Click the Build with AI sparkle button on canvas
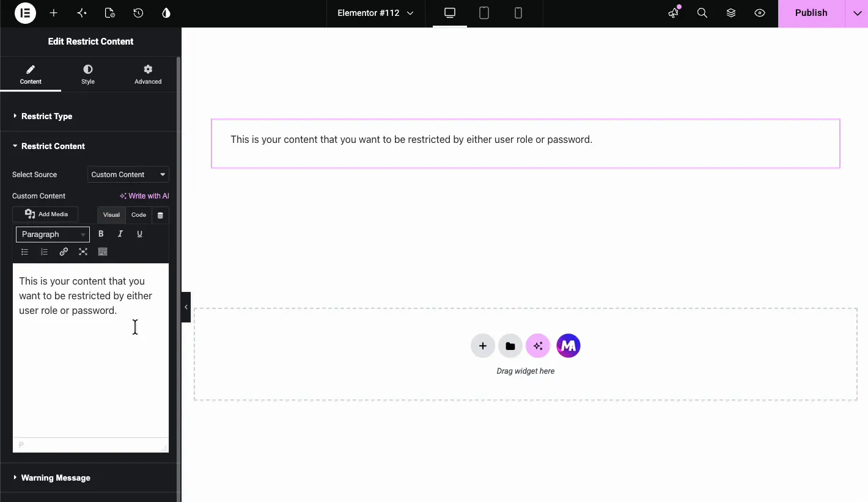Viewport: 868px width, 502px height. click(538, 346)
